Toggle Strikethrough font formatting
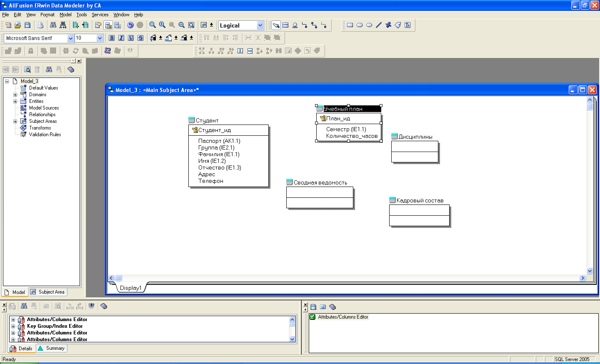Image resolution: width=600 pixels, height=364 pixels. coord(140,38)
